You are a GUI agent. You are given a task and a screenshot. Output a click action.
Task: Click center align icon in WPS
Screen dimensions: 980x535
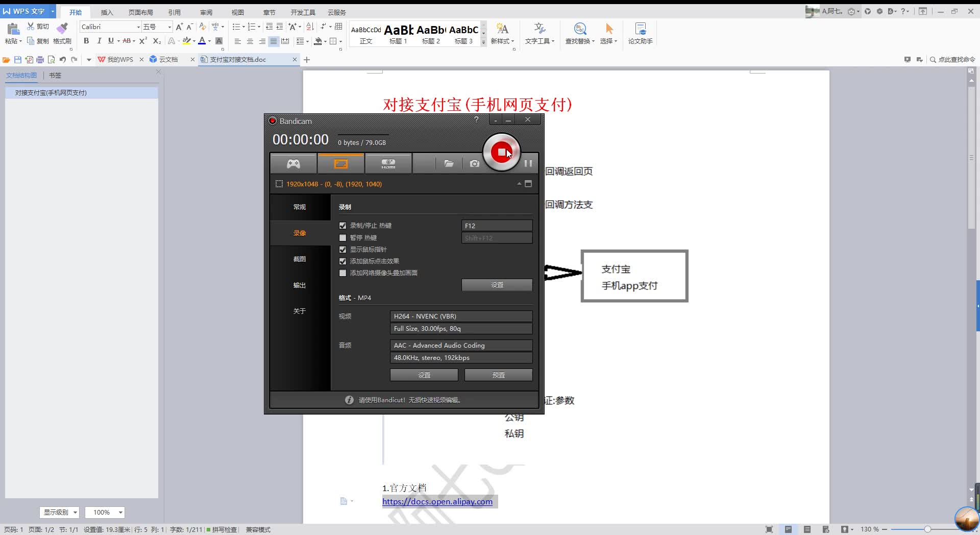(x=250, y=41)
